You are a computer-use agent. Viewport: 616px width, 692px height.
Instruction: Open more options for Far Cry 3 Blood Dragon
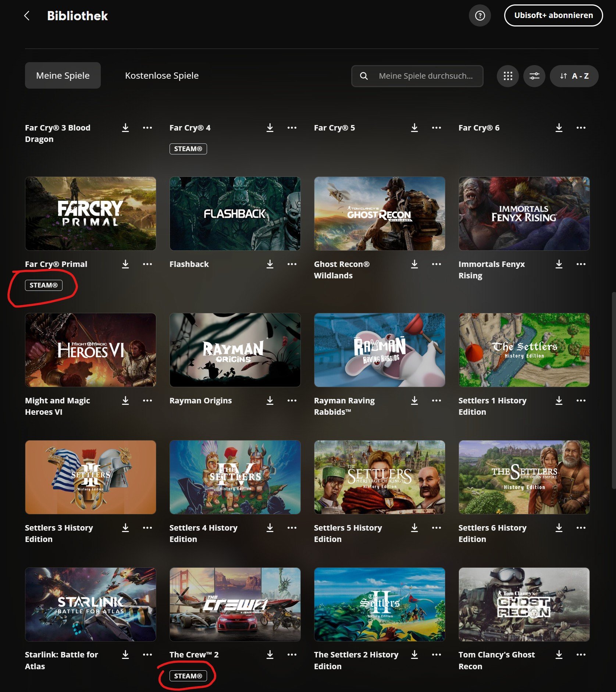147,128
